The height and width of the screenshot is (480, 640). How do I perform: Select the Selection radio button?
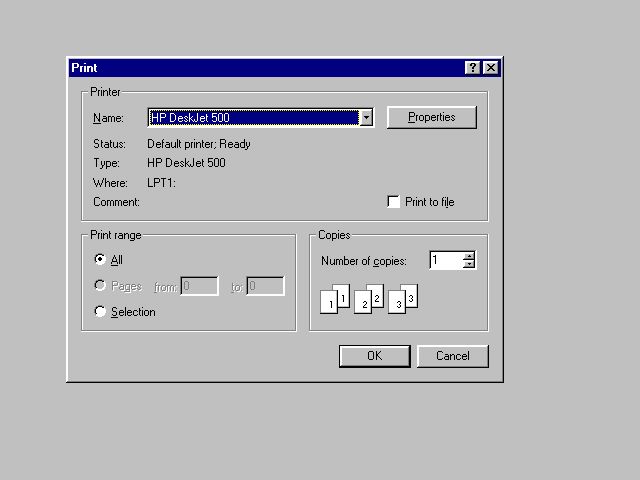[100, 312]
